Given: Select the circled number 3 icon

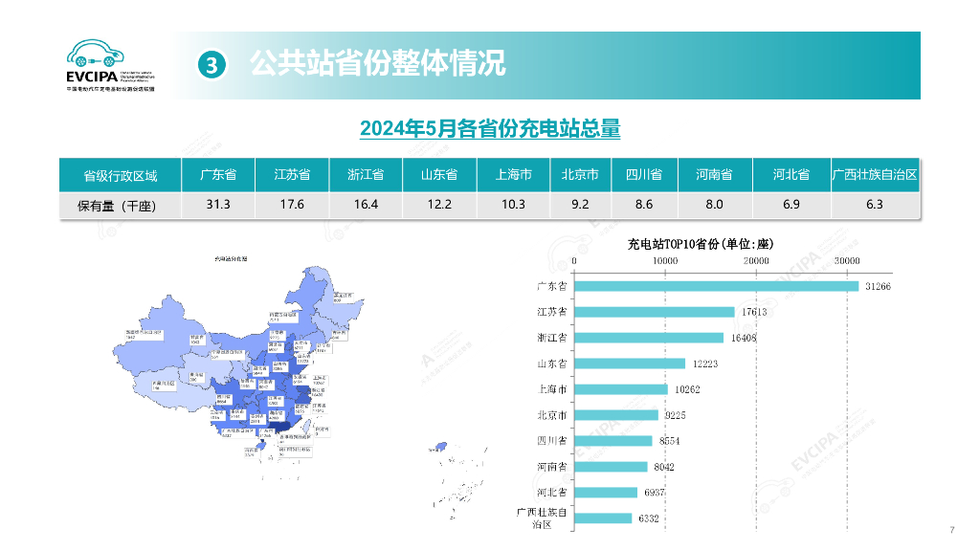Looking at the screenshot, I should (x=211, y=65).
